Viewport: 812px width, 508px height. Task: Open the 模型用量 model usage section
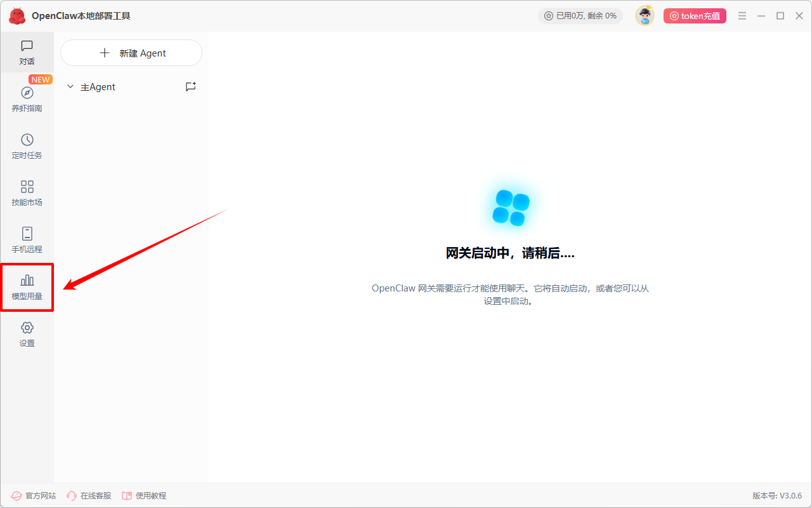[x=27, y=287]
